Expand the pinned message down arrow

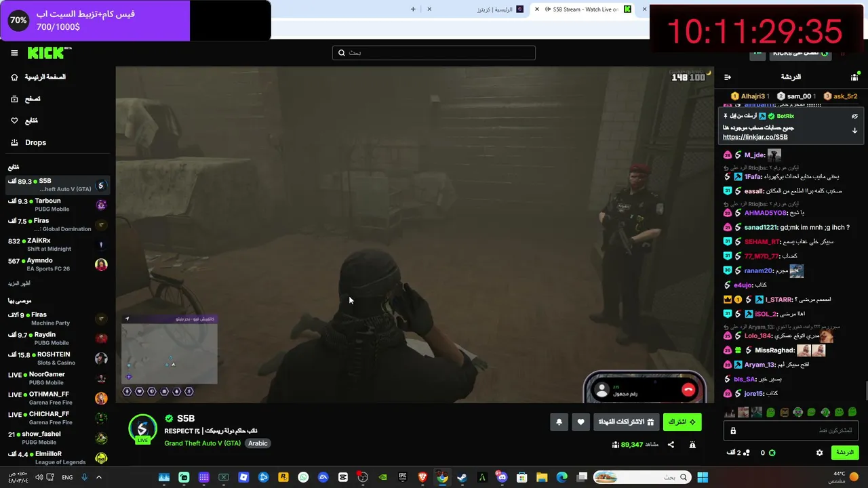(854, 131)
